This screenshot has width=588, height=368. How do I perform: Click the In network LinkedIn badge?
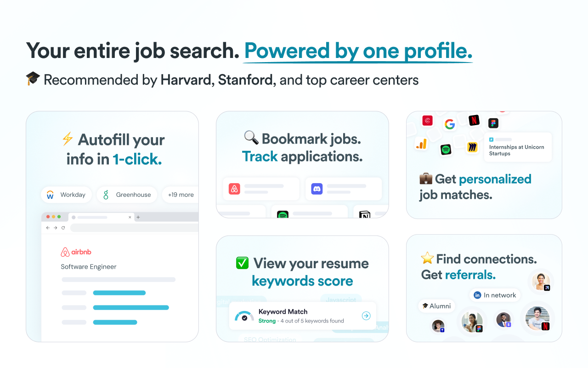[x=495, y=295]
